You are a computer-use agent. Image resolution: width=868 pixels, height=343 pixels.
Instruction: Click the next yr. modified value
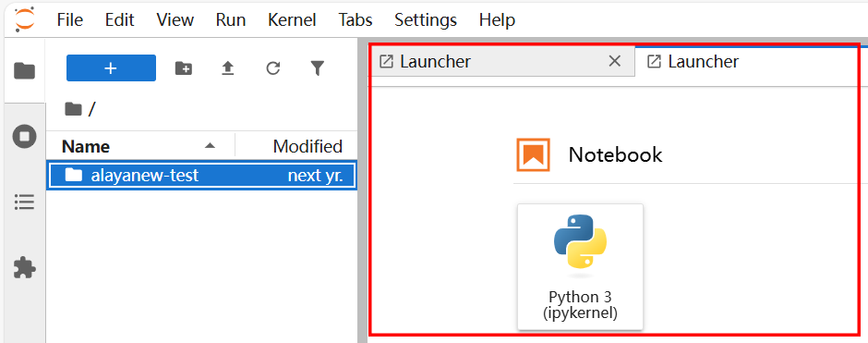click(315, 176)
